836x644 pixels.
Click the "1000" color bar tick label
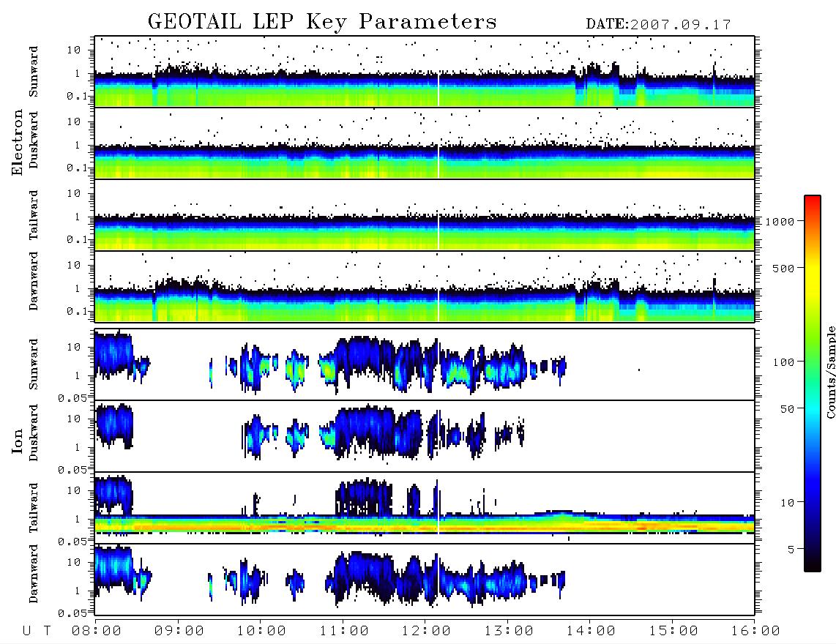[780, 222]
